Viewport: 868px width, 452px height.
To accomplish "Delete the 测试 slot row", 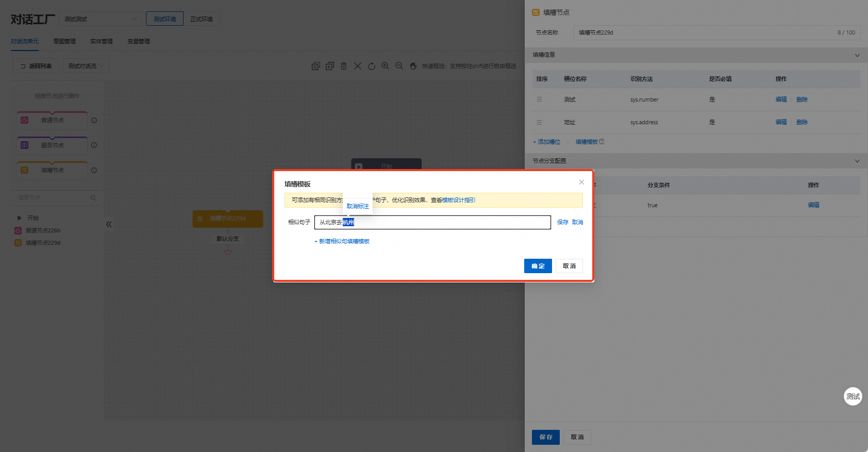I will (x=802, y=99).
